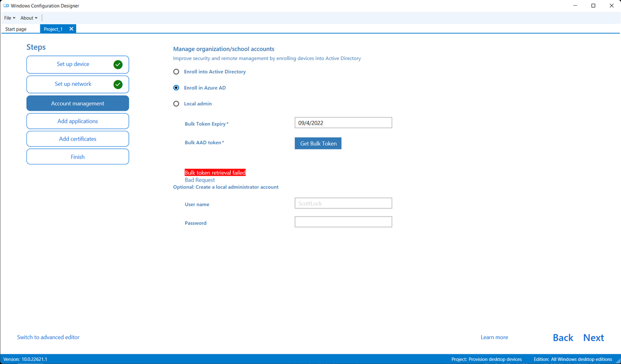Click green checkmark on Set up network
This screenshot has height=364, width=621.
pyautogui.click(x=118, y=84)
